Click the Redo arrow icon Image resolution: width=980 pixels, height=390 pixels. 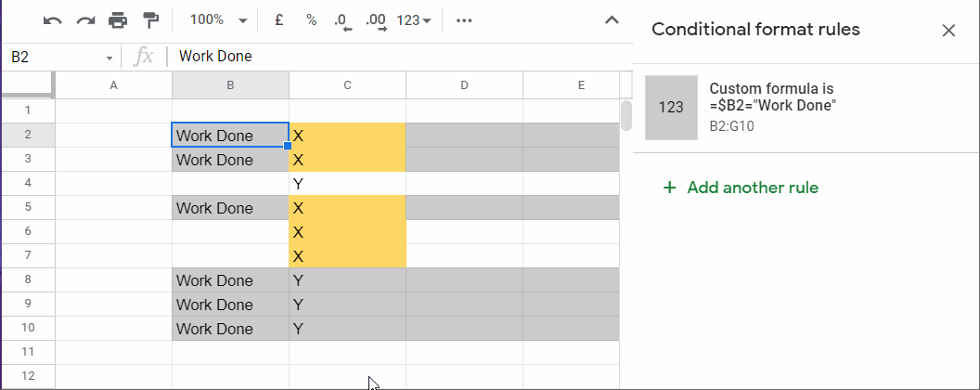pos(85,20)
